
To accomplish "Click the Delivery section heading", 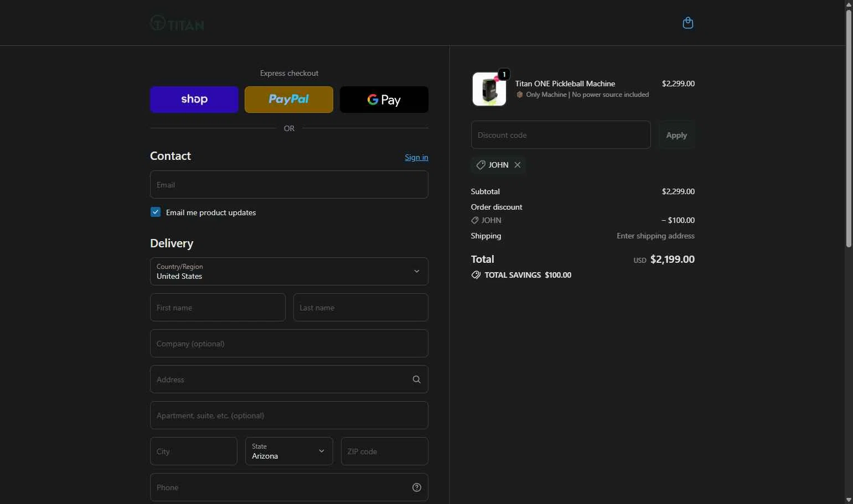I will (172, 243).
